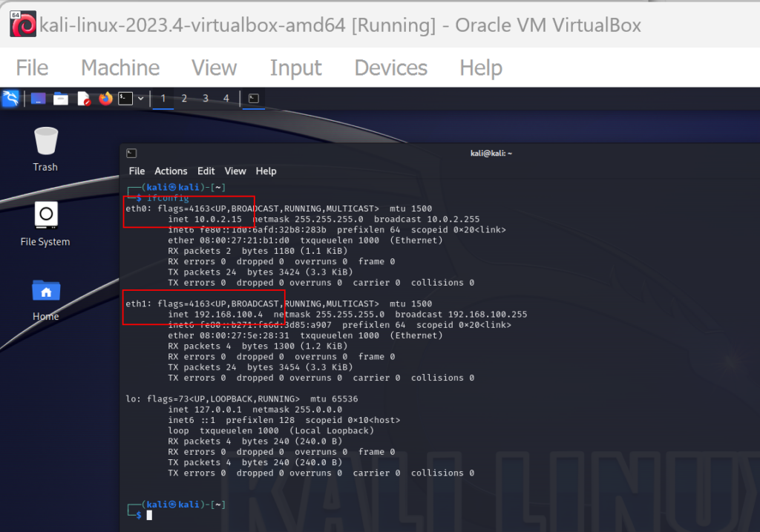Click 'TX packets 24 bytes 3424' line

click(x=261, y=272)
